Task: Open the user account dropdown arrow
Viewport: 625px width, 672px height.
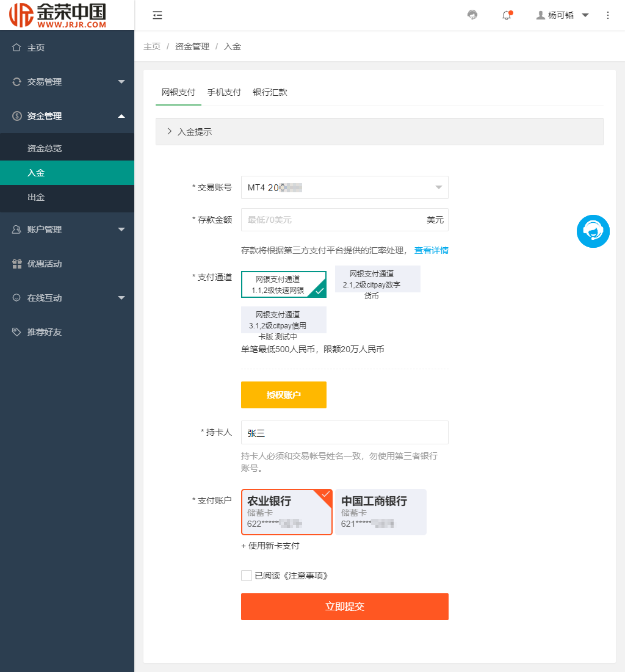Action: (x=585, y=15)
